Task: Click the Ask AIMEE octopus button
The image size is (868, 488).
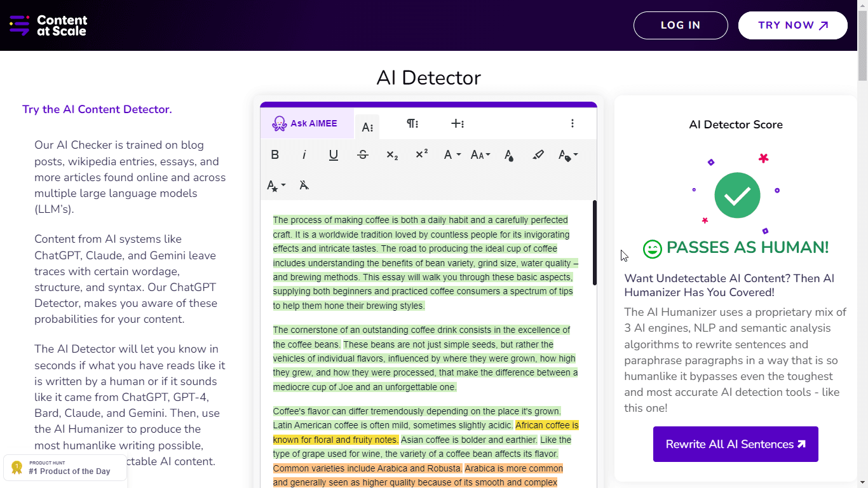Action: point(306,123)
